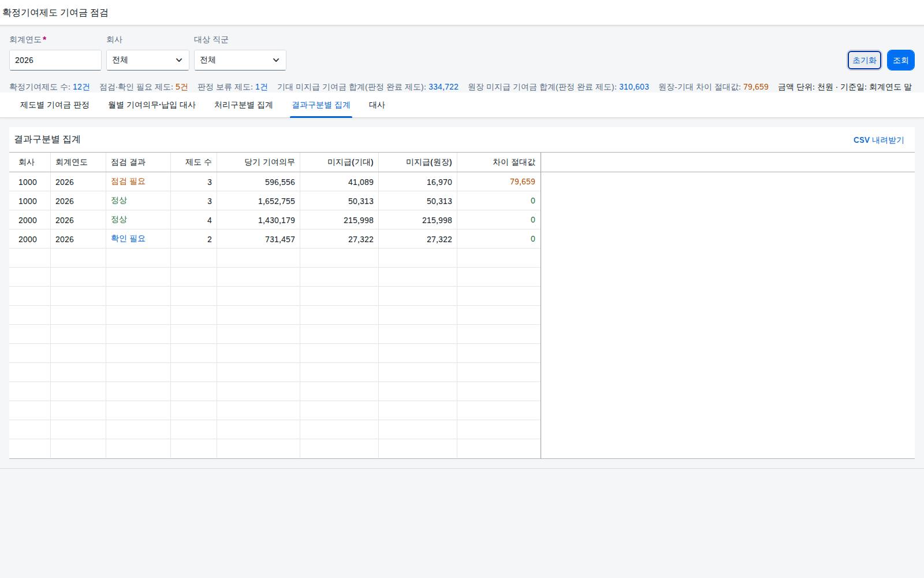
Task: Click the 12건 plan count value
Action: (x=81, y=87)
